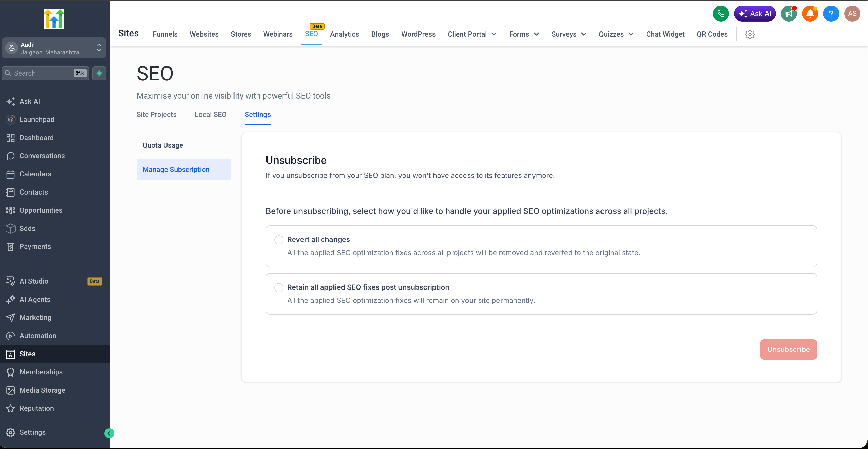Open Sdds item in the sidebar
Screen dimensions: 868x449
pos(55,229)
